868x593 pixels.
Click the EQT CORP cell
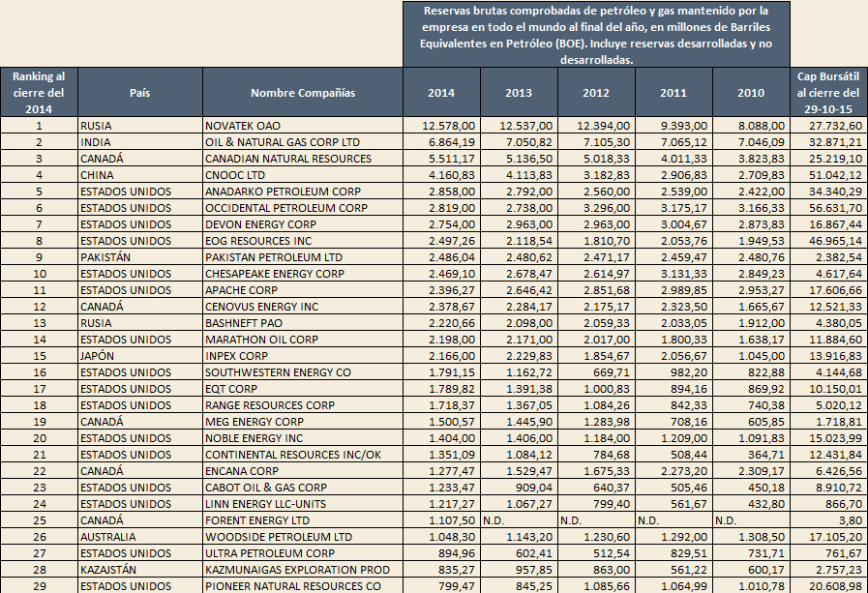tap(303, 389)
